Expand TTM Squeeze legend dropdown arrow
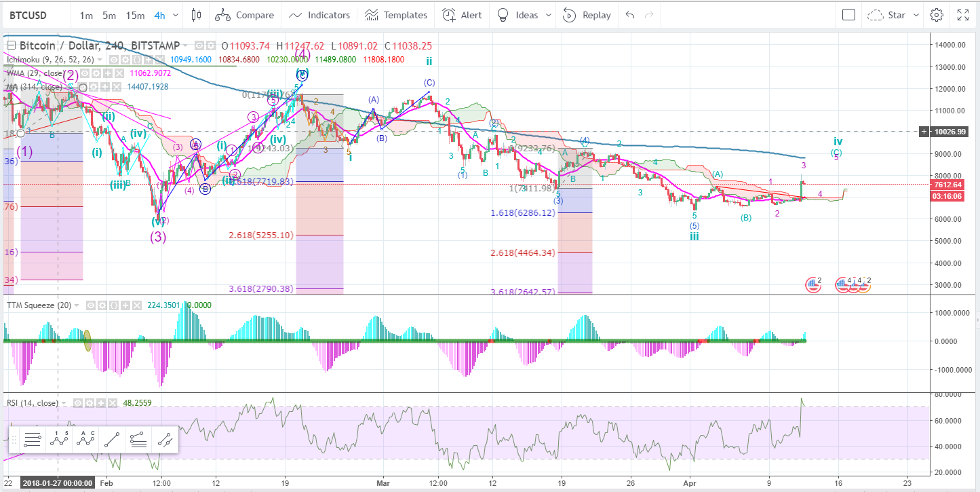The width and height of the screenshot is (980, 492). 77,305
